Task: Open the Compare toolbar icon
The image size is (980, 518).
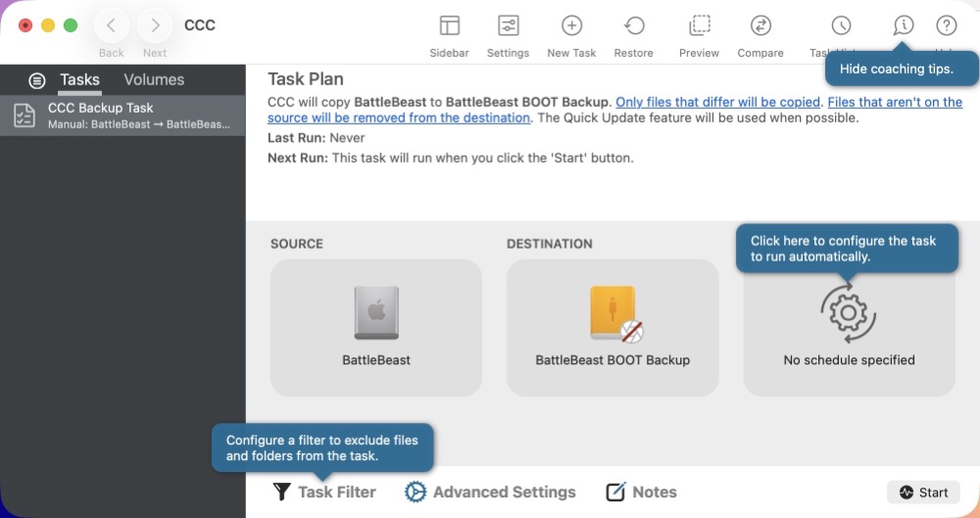Action: [x=760, y=25]
